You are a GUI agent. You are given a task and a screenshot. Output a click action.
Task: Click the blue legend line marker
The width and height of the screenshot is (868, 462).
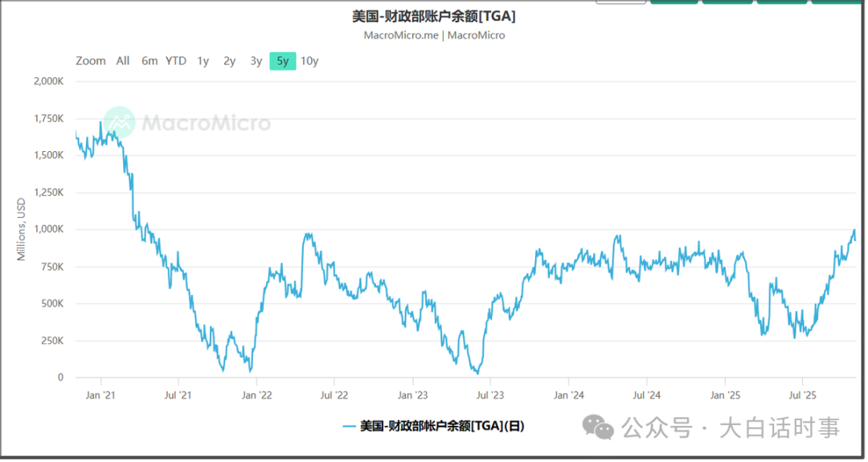[x=350, y=426]
